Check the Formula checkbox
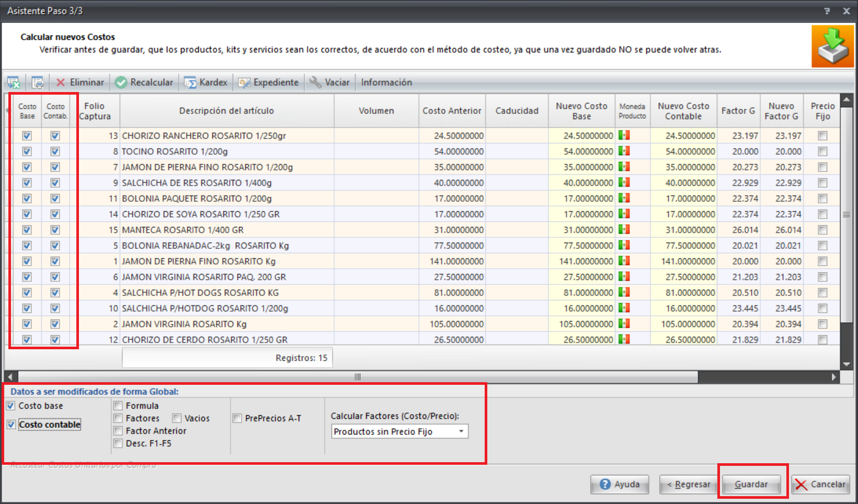Screen dimensions: 858x504 coord(118,405)
